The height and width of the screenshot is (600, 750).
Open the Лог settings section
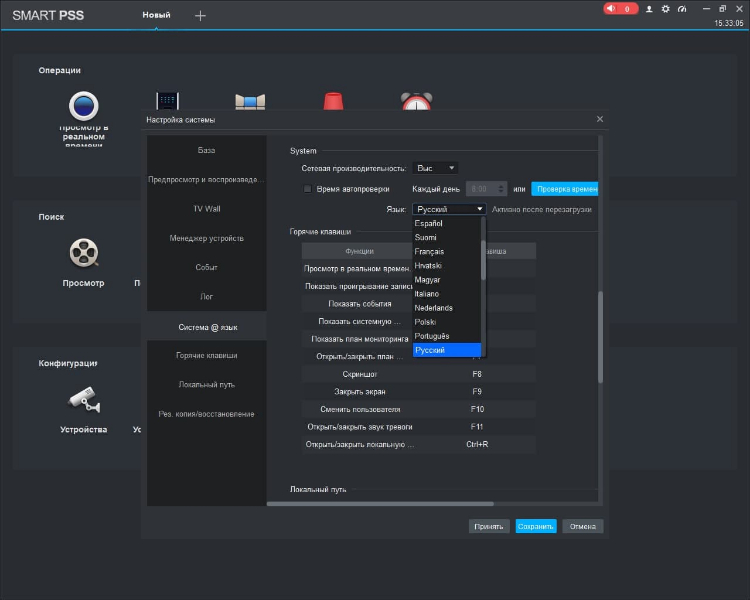pyautogui.click(x=207, y=297)
